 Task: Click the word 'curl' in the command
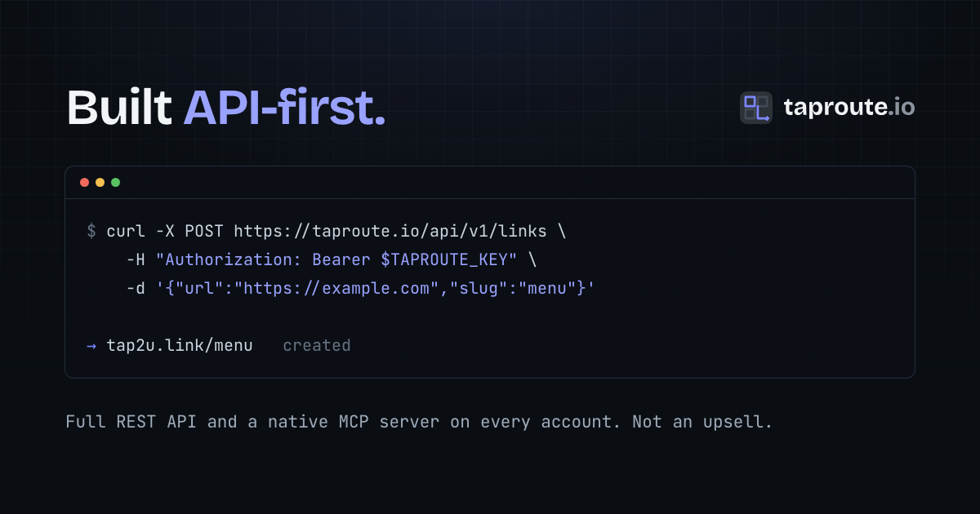point(126,231)
